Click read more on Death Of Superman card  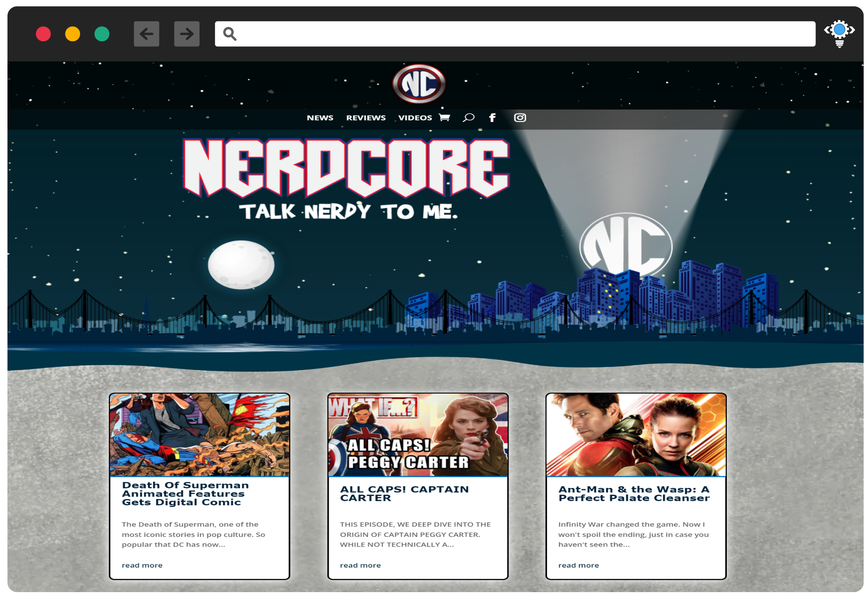coord(142,565)
